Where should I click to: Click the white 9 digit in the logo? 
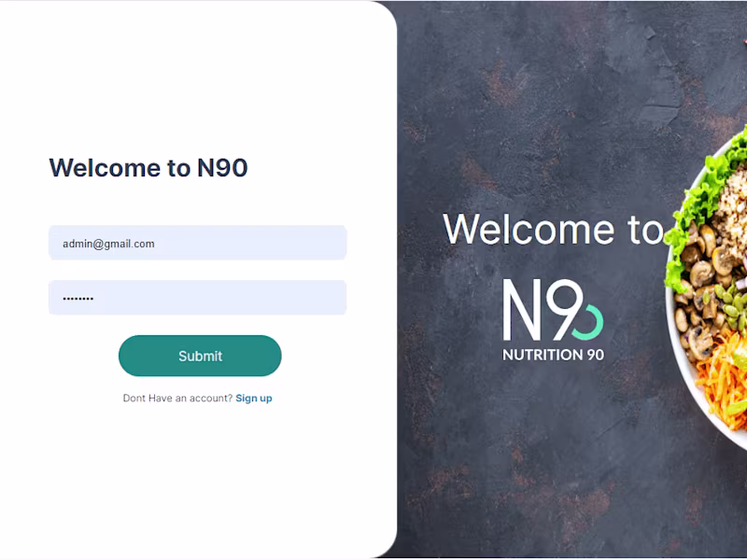(x=565, y=310)
